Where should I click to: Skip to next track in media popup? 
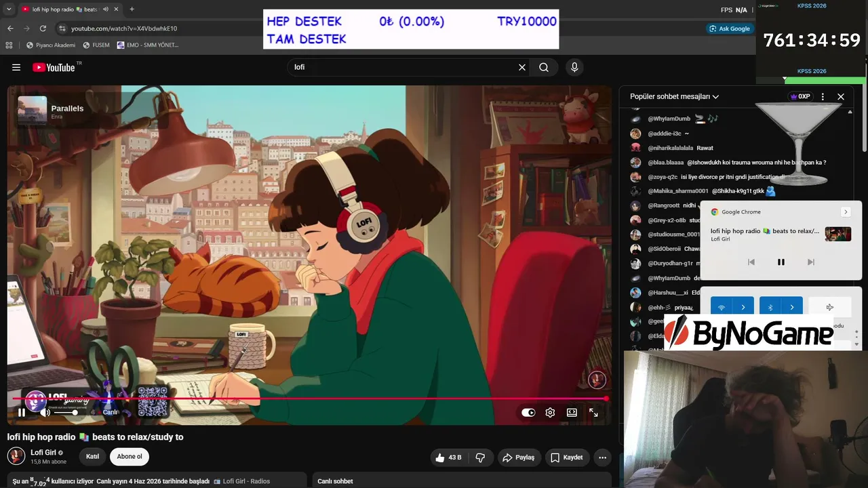(810, 262)
